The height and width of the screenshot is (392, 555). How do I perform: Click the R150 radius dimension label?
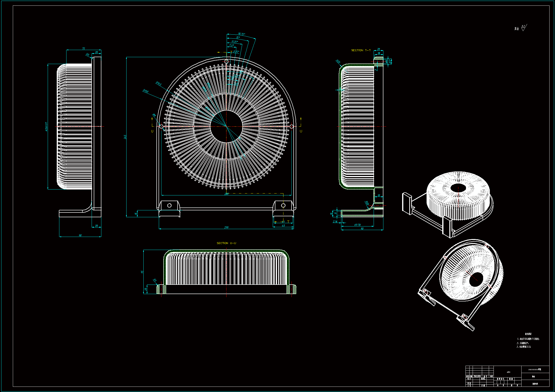tap(146, 91)
